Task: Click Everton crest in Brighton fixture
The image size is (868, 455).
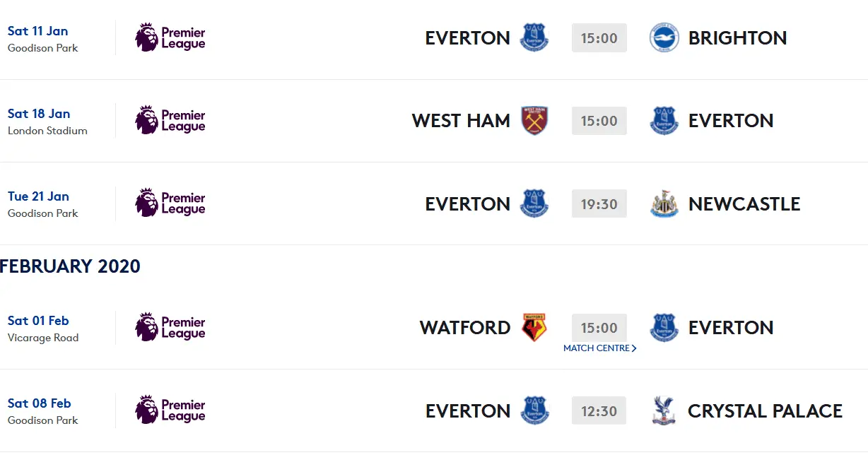Action: coord(534,38)
